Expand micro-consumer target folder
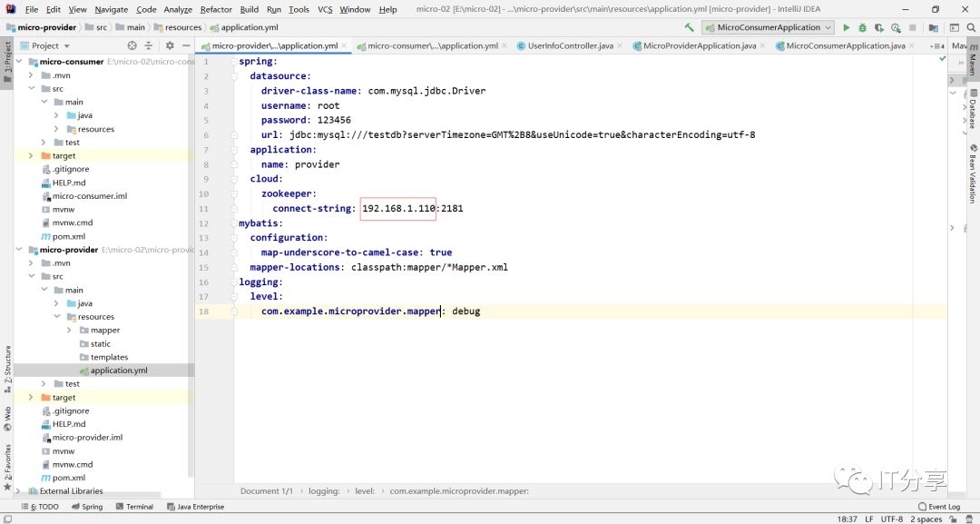The width and height of the screenshot is (980, 524). [31, 155]
